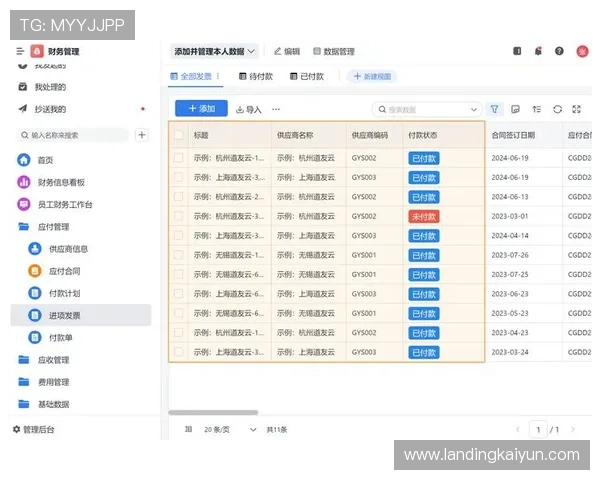Click the sort settings icon
The width and height of the screenshot is (600, 480).
[536, 109]
